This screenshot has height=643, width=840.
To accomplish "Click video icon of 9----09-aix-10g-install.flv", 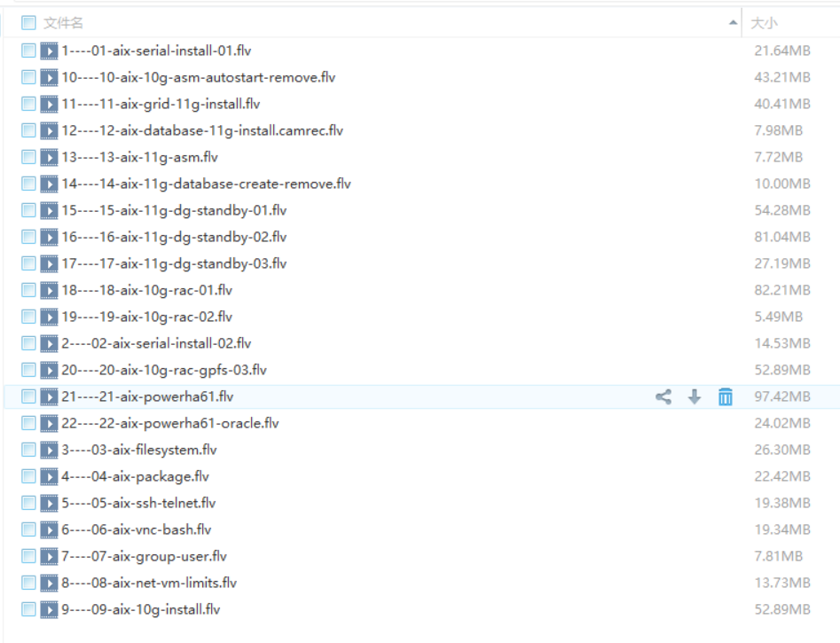I will 50,610.
